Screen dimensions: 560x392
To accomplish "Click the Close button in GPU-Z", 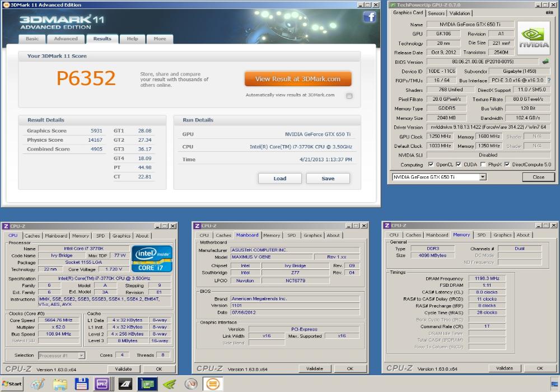I will pyautogui.click(x=538, y=177).
